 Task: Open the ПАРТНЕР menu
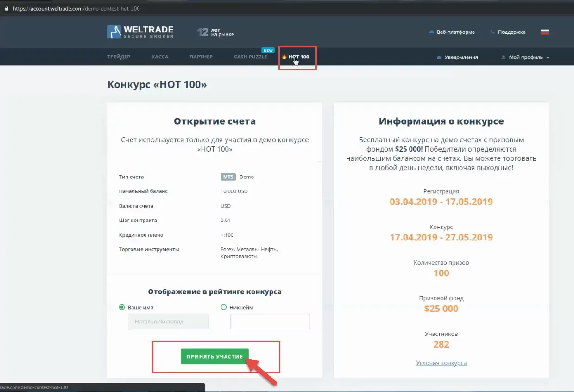(x=201, y=57)
